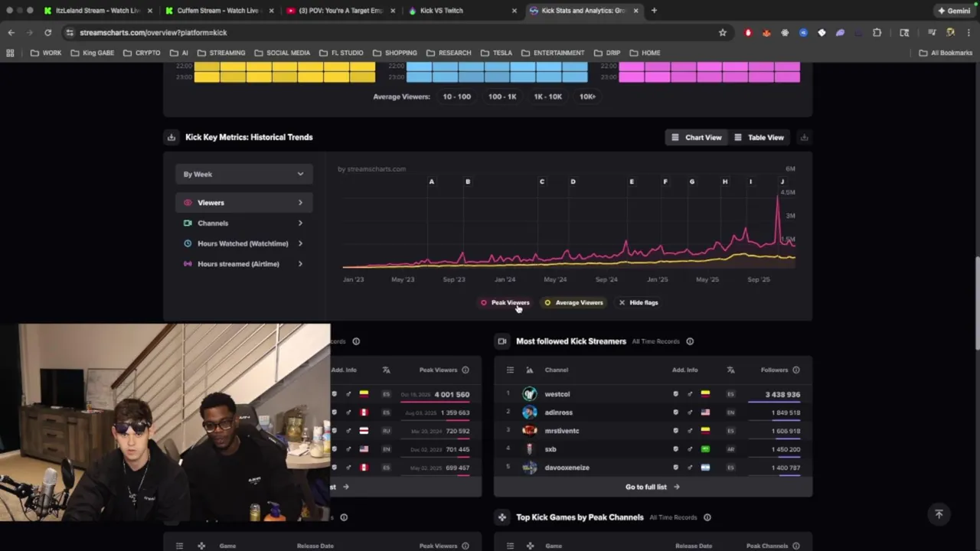Select the 10 - 100 average viewers filter
This screenshot has width=980, height=551.
[x=456, y=97]
